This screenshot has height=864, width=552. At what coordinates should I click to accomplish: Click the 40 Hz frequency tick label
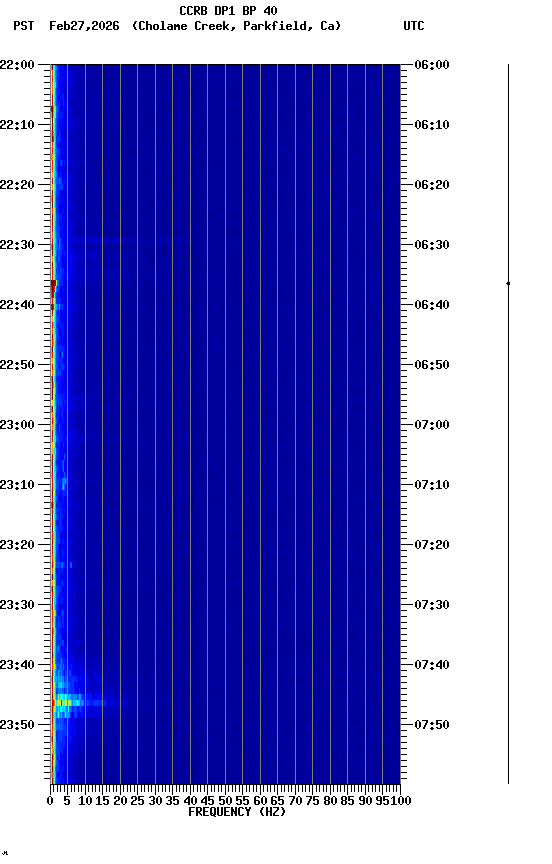click(x=190, y=801)
